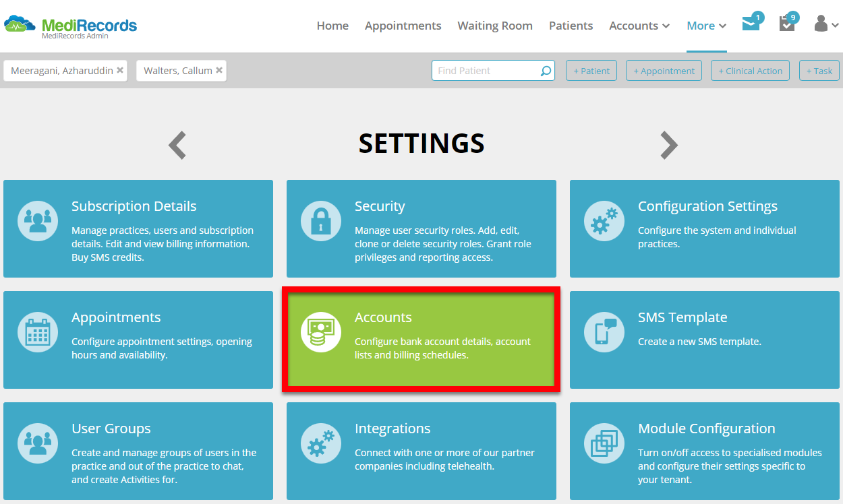843x504 pixels.
Task: Click 'Turn on/off access to specialised modules' text
Action: [730, 466]
